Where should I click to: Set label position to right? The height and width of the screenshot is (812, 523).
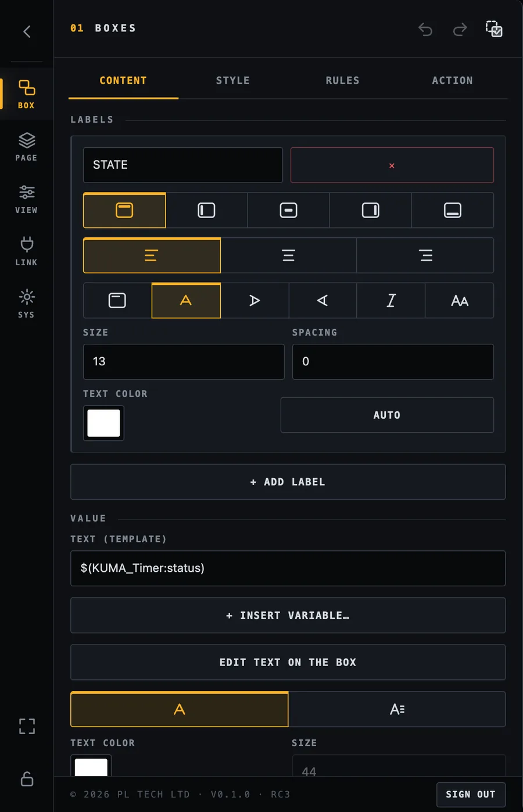click(370, 210)
